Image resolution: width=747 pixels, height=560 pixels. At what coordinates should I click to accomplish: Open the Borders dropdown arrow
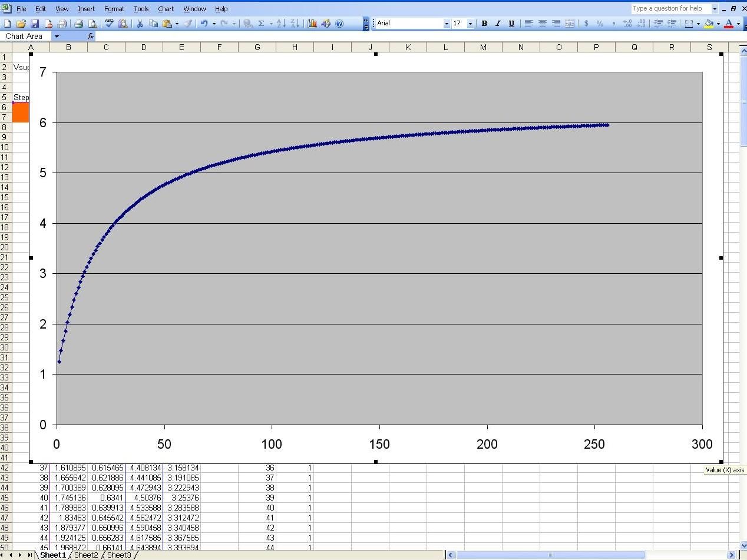pyautogui.click(x=699, y=24)
